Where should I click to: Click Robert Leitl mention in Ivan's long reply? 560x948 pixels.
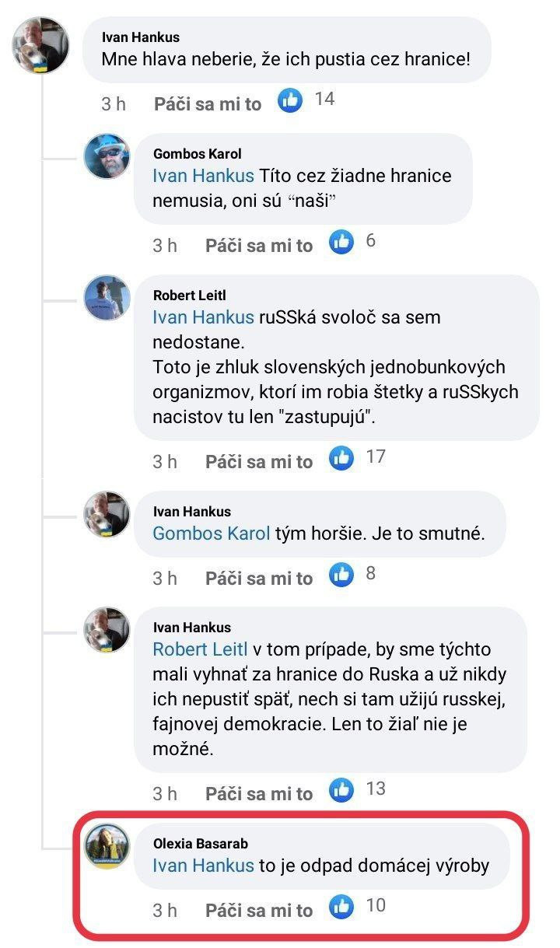[200, 649]
